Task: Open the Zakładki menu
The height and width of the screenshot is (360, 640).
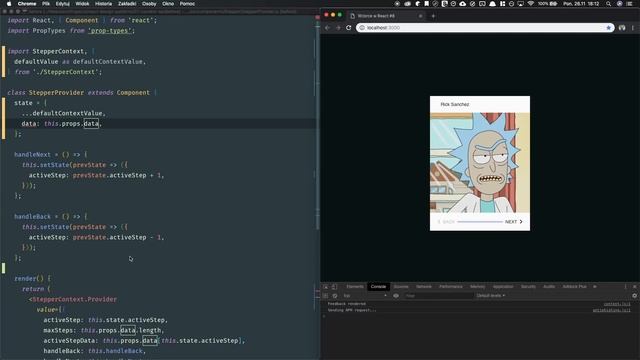Action: click(x=127, y=4)
